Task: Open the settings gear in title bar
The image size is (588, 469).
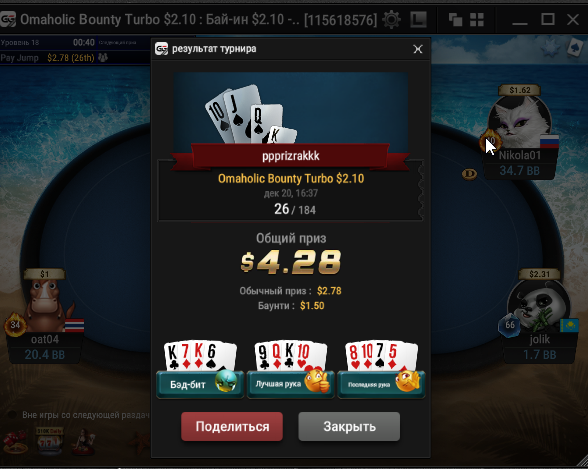Action: 392,19
